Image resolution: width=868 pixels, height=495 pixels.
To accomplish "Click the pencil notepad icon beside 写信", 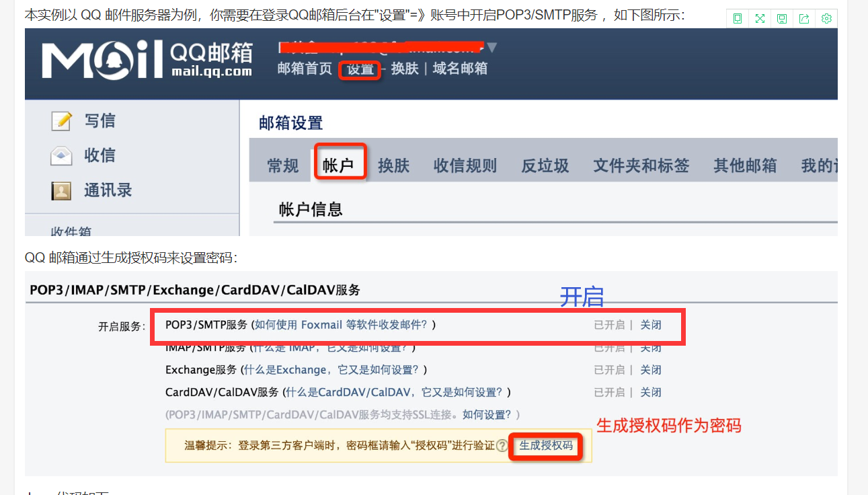I will [x=62, y=121].
